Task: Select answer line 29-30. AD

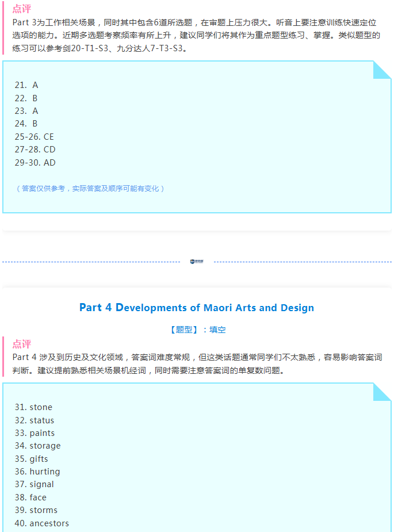Action: click(x=35, y=163)
